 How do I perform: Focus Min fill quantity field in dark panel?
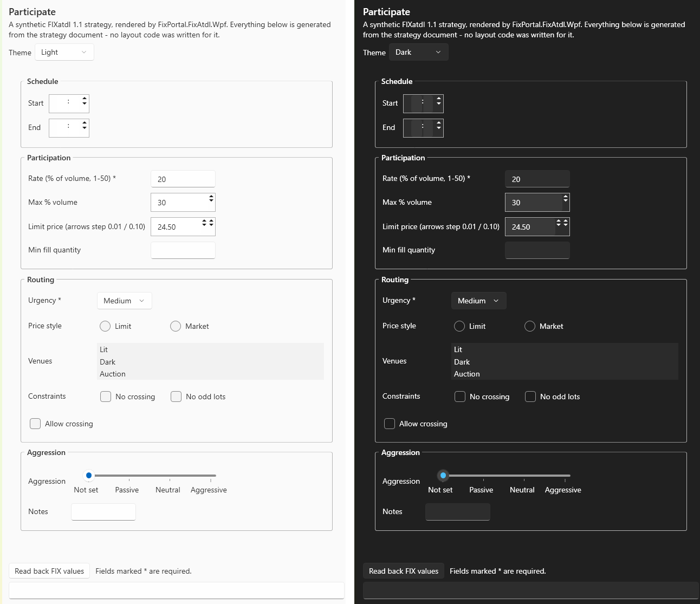pyautogui.click(x=537, y=250)
